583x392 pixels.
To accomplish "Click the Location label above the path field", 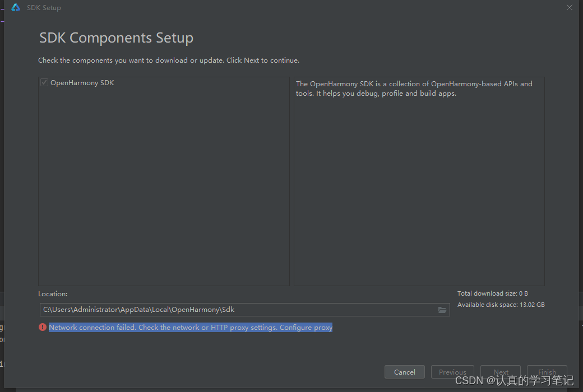I will coord(52,293).
